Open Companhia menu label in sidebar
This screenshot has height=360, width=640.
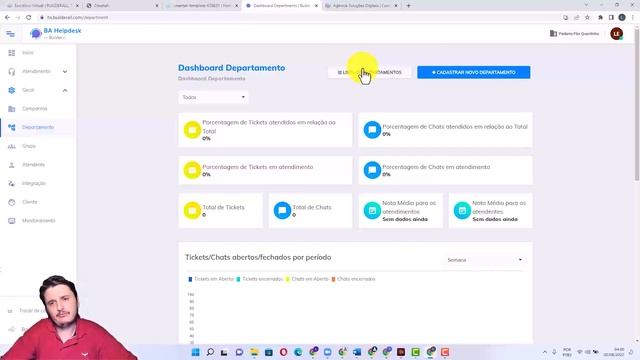35,109
